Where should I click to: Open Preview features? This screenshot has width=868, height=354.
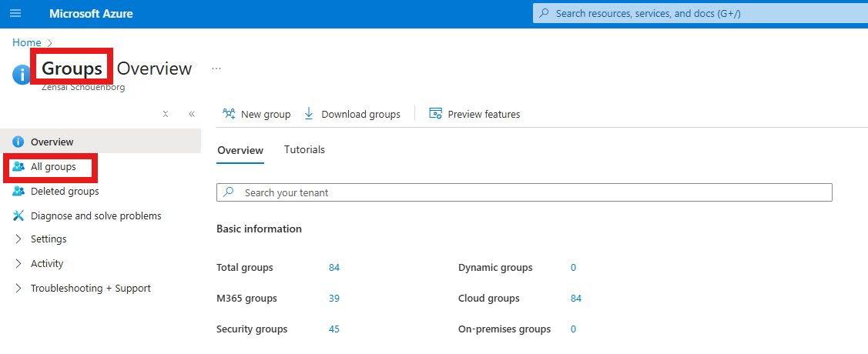click(x=475, y=115)
